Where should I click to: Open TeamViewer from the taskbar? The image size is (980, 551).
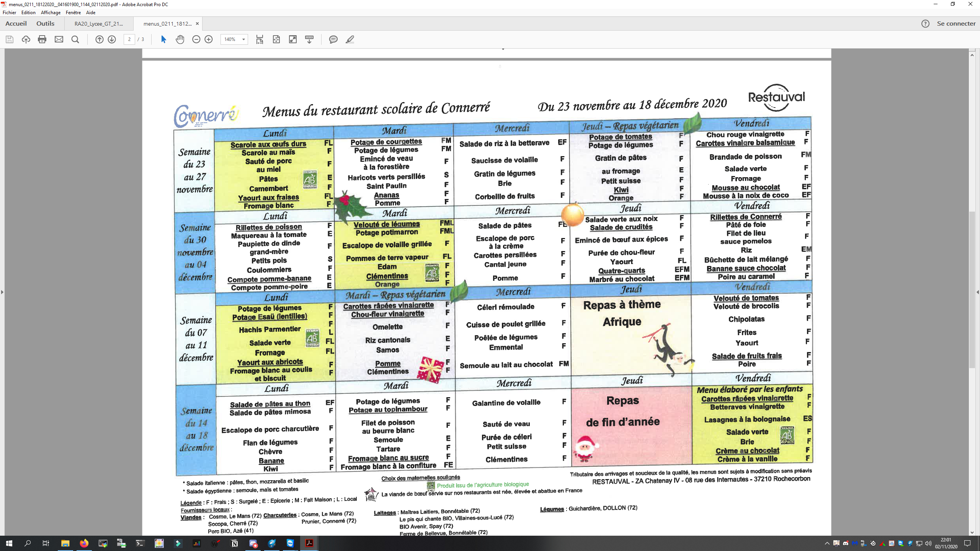click(291, 543)
